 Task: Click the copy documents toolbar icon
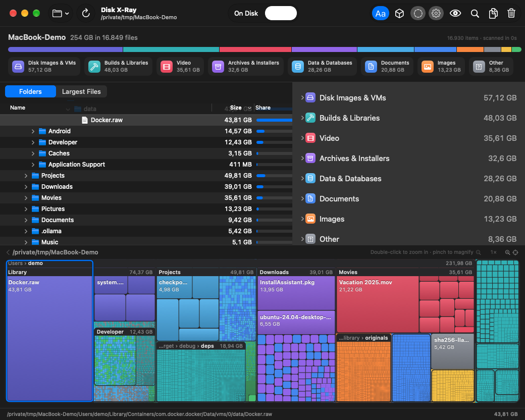pos(493,14)
